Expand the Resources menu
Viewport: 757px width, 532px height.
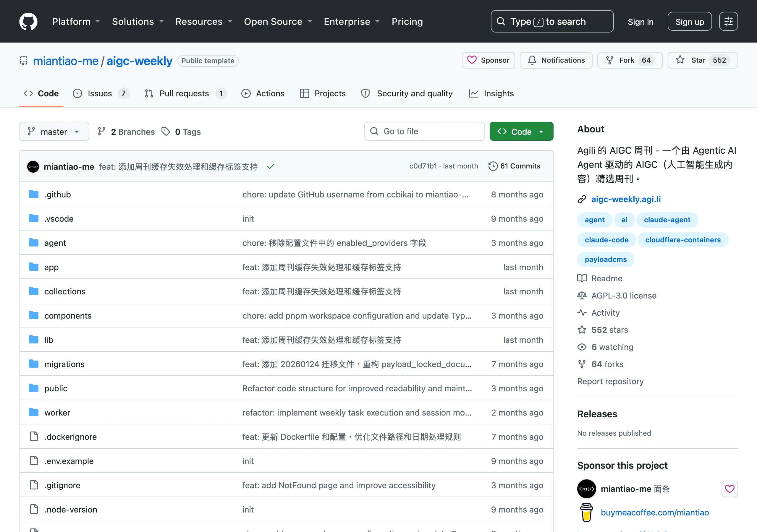[204, 21]
